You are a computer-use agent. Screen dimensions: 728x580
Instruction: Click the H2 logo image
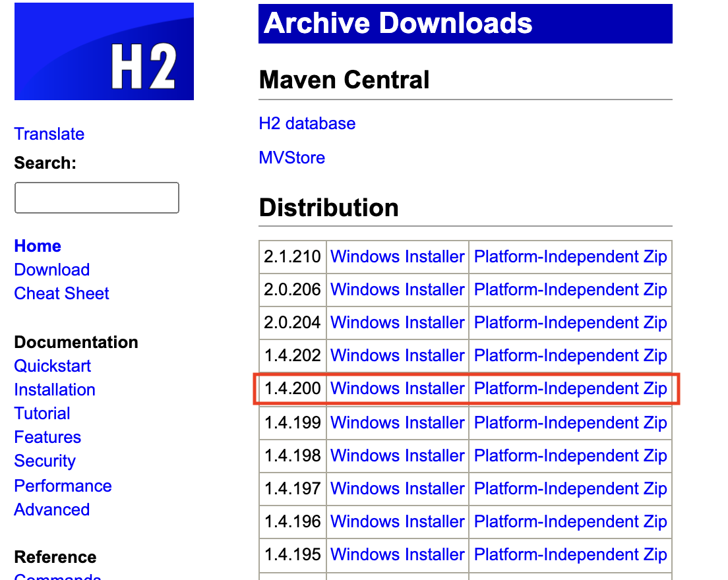click(x=104, y=51)
